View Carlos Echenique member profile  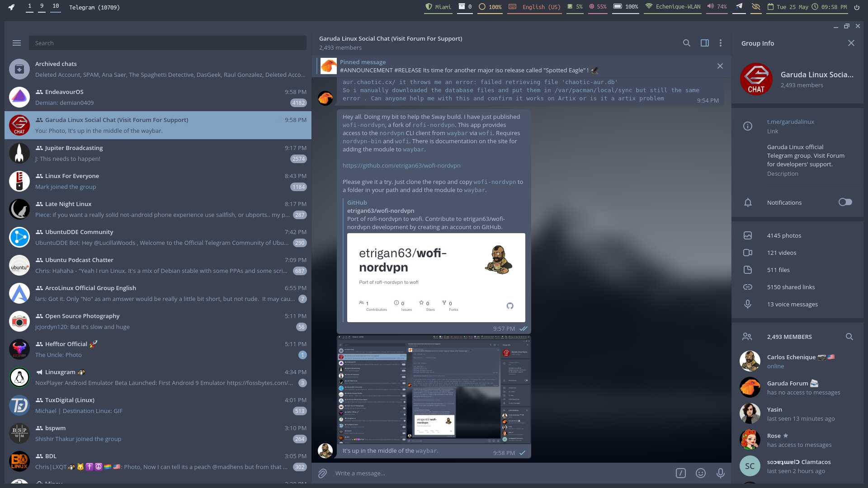pos(797,361)
